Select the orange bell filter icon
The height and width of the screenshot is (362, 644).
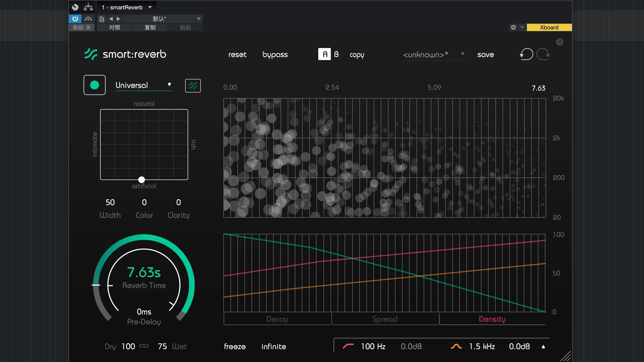456,346
